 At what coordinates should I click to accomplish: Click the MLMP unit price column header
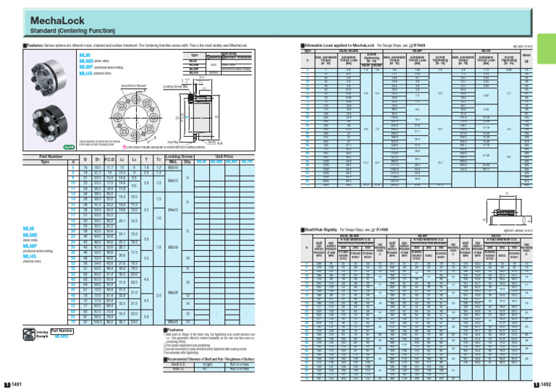pos(232,162)
